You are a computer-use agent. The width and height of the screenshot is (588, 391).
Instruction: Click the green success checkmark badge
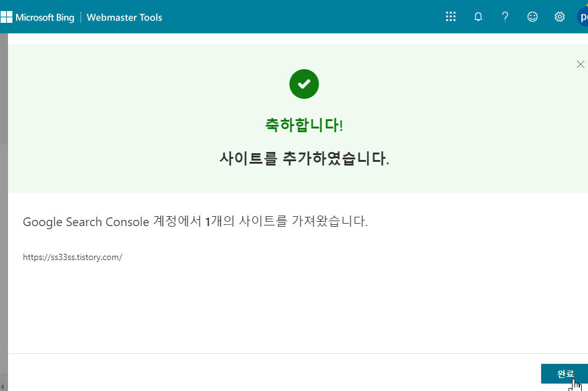(x=304, y=84)
